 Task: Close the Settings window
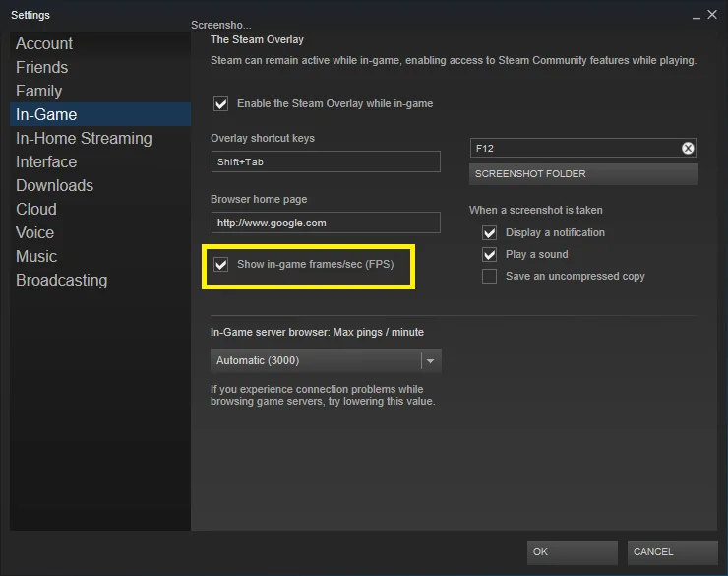pos(712,15)
